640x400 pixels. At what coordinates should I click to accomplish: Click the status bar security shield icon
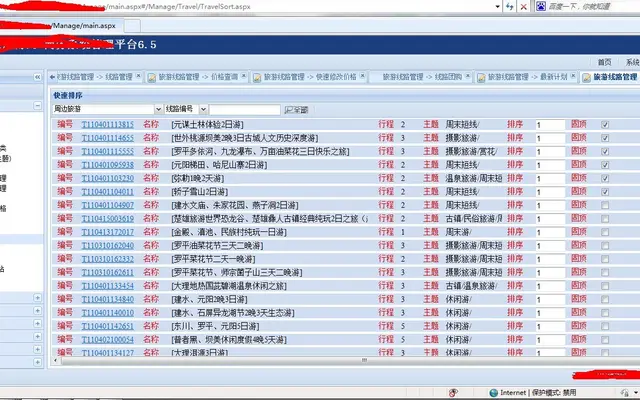click(453, 393)
